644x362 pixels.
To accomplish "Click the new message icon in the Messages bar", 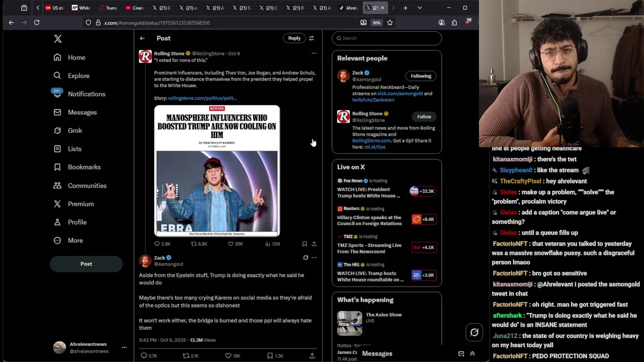I will pos(461,354).
